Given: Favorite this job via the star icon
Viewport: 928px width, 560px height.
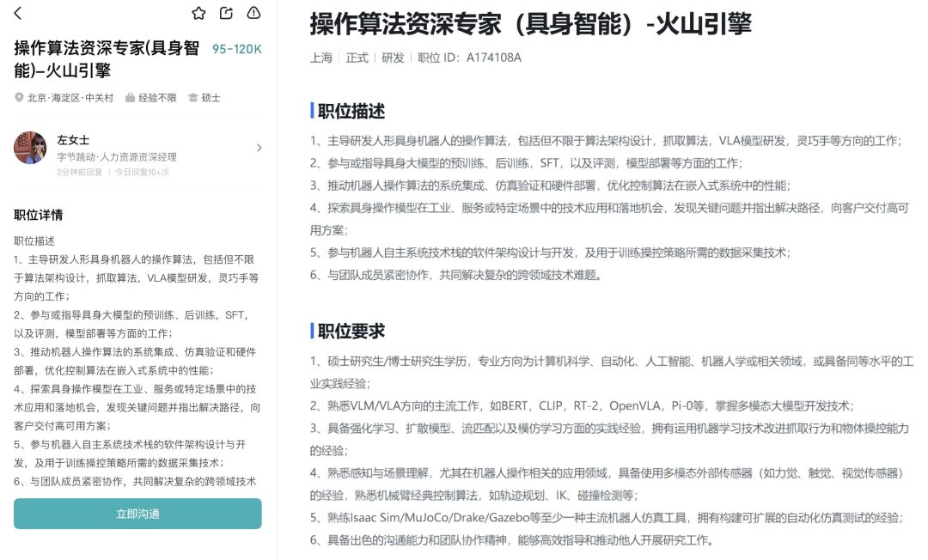Looking at the screenshot, I should (198, 13).
